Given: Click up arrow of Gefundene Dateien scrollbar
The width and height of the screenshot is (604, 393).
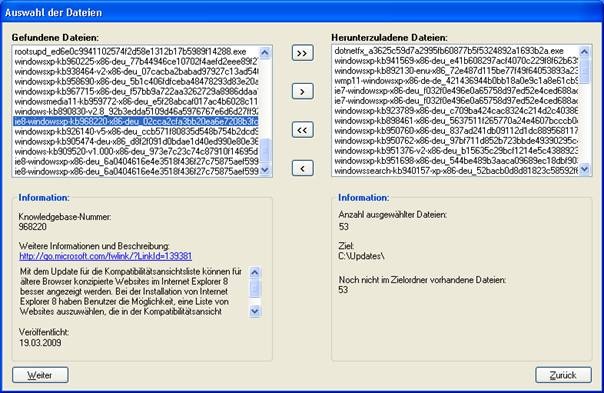Looking at the screenshot, I should tap(265, 52).
